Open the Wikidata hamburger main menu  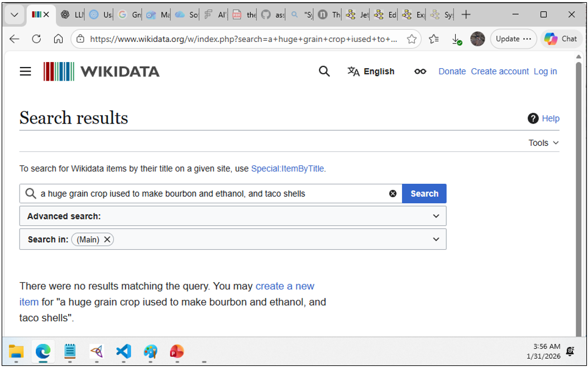tap(25, 72)
